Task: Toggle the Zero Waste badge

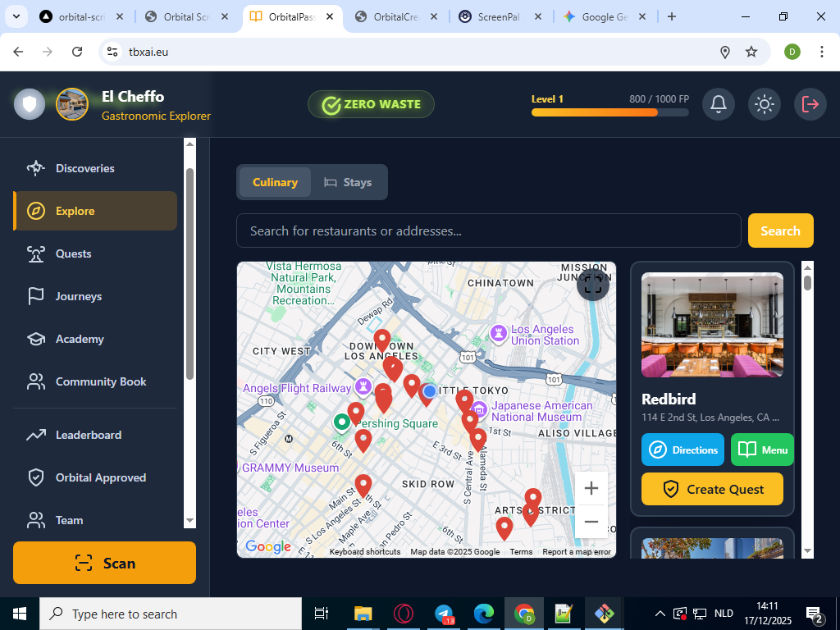Action: (371, 104)
